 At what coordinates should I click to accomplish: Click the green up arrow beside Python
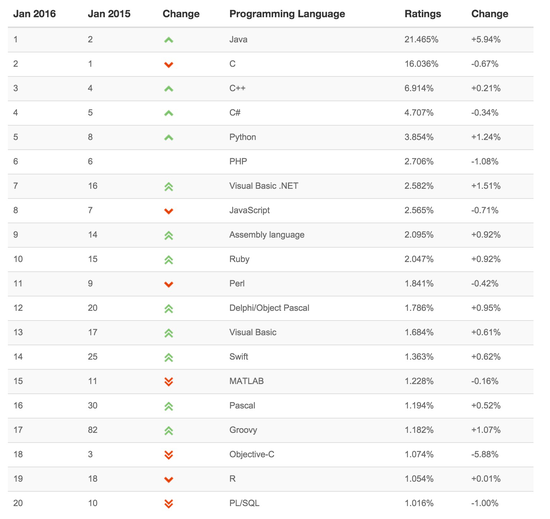click(169, 138)
